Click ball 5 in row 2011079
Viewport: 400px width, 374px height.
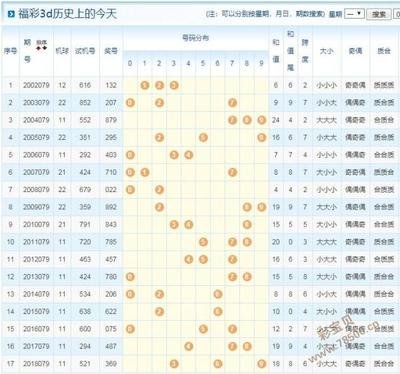pos(203,242)
